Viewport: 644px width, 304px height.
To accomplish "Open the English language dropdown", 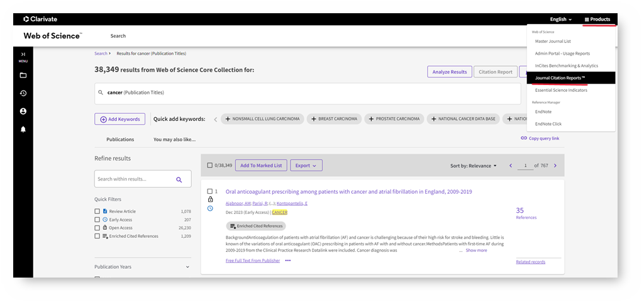I will pos(561,20).
